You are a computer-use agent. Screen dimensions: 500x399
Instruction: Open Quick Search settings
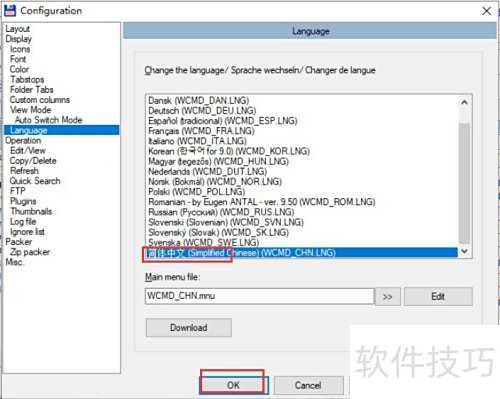tap(35, 181)
